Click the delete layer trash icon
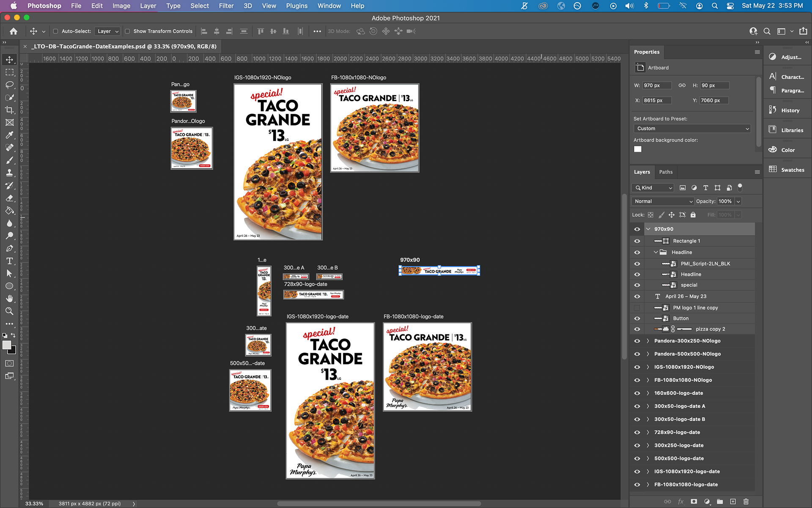The height and width of the screenshot is (508, 812). [x=746, y=502]
